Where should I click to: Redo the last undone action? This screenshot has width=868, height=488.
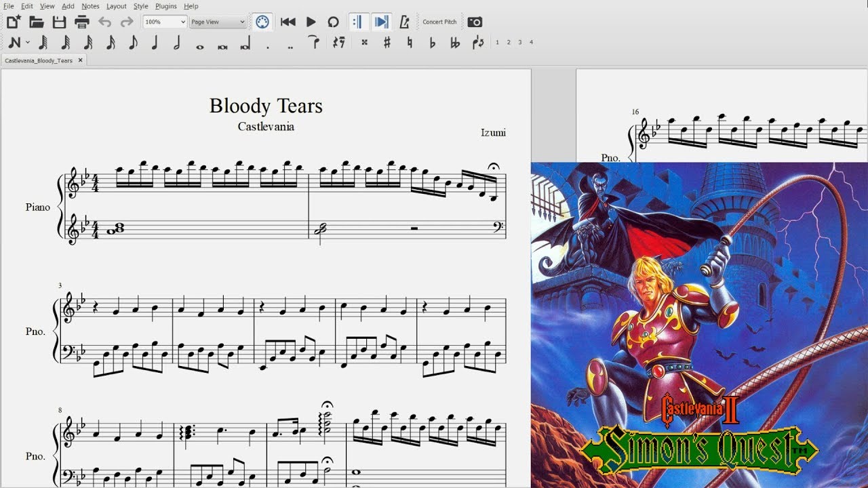[x=127, y=22]
